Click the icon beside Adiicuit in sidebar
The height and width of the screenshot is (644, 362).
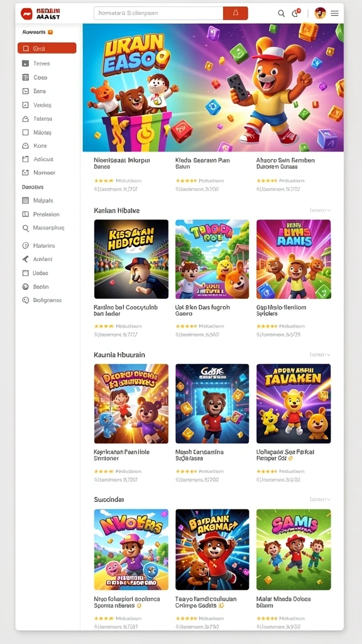coord(25,159)
